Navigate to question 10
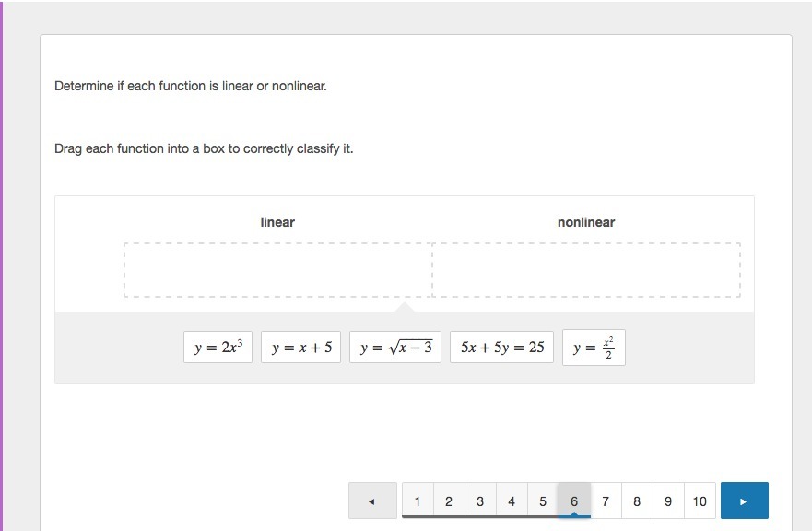The height and width of the screenshot is (531, 812). pos(700,501)
